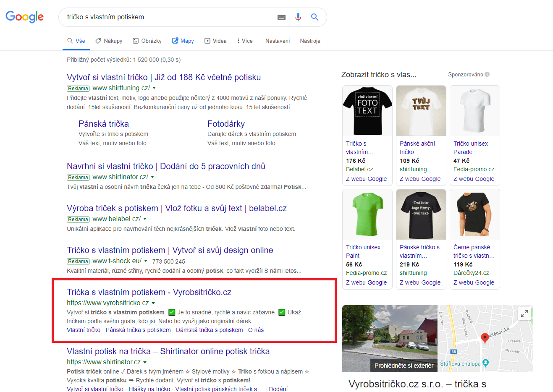Screen dimensions: 553x392
Task: Switch to the Obrázky tab
Action: [x=147, y=41]
